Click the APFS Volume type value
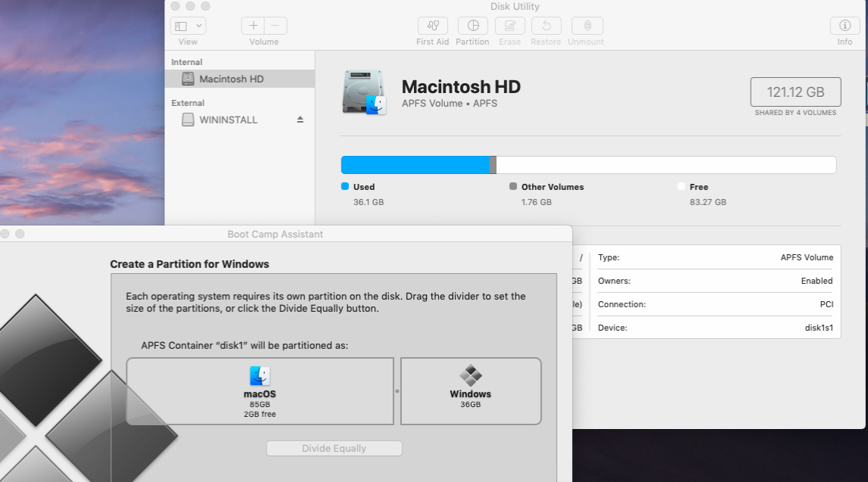Image resolution: width=868 pixels, height=482 pixels. 807,257
